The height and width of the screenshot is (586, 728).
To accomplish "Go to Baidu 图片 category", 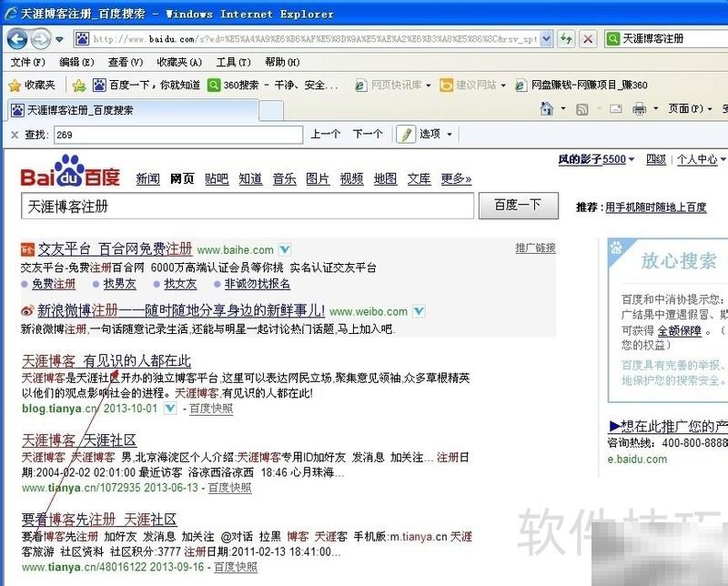I will click(318, 178).
